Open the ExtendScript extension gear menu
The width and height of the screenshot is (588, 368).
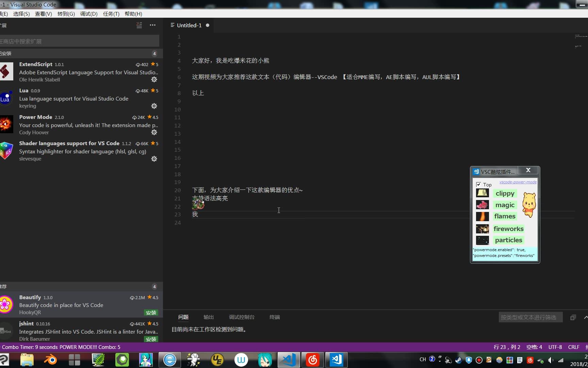coord(154,79)
